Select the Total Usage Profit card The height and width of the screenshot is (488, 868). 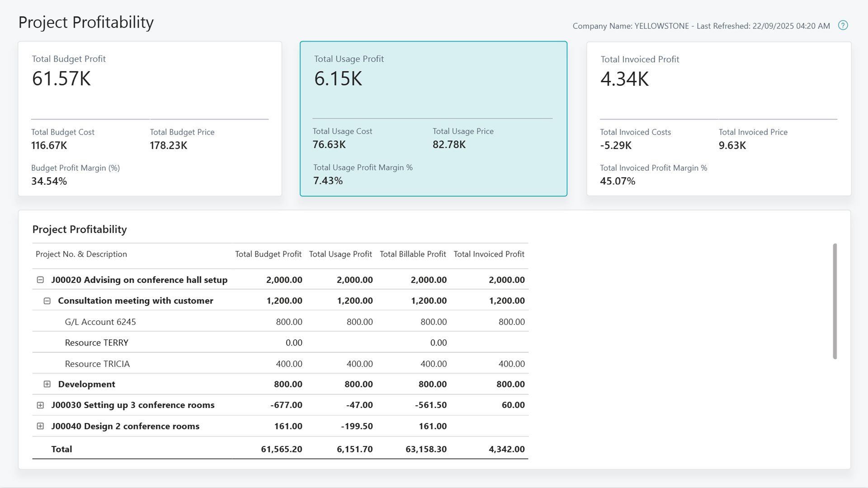(433, 119)
